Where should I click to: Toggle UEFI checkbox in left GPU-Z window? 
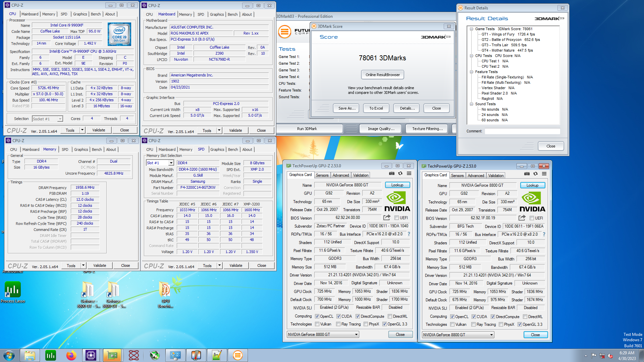coord(397,218)
